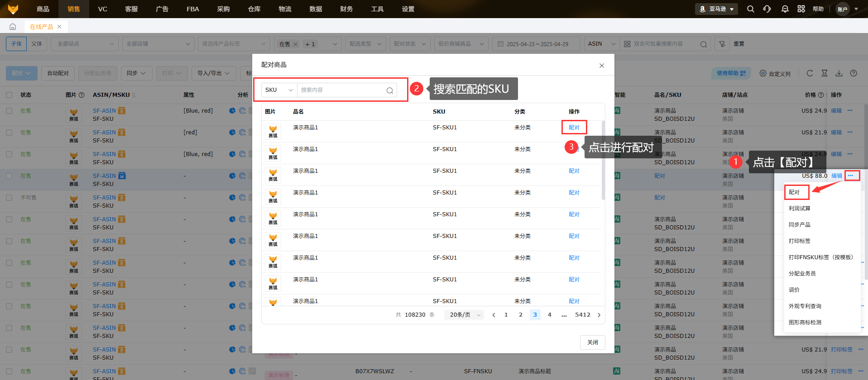Open the customer service headset icon
The height and width of the screenshot is (380, 868).
[x=767, y=9]
